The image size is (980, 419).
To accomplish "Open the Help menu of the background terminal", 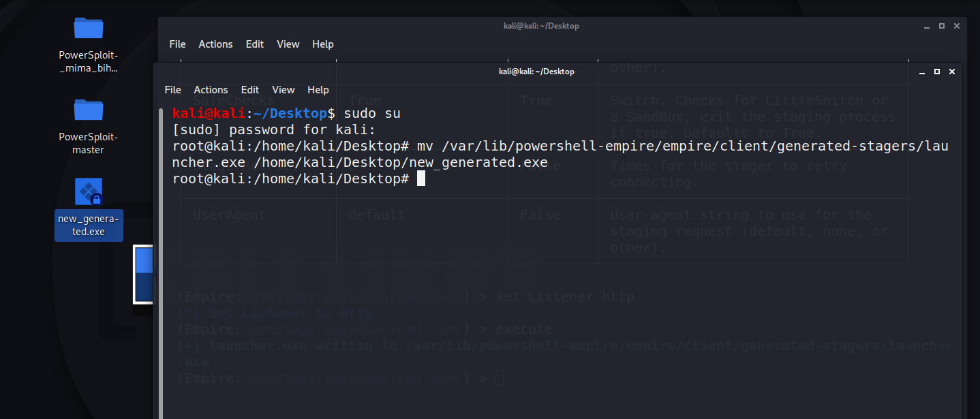I will [x=323, y=44].
